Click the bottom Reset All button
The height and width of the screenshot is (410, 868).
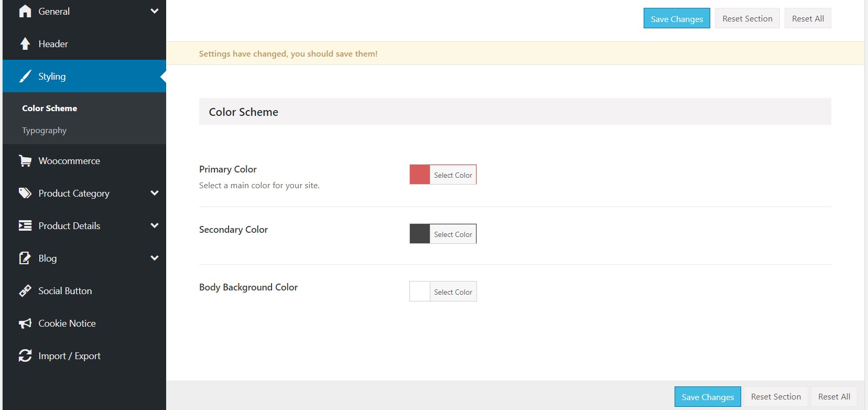coord(834,397)
